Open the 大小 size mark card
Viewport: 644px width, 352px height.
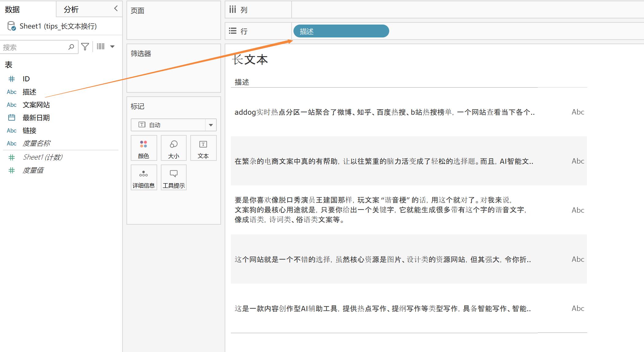click(174, 148)
